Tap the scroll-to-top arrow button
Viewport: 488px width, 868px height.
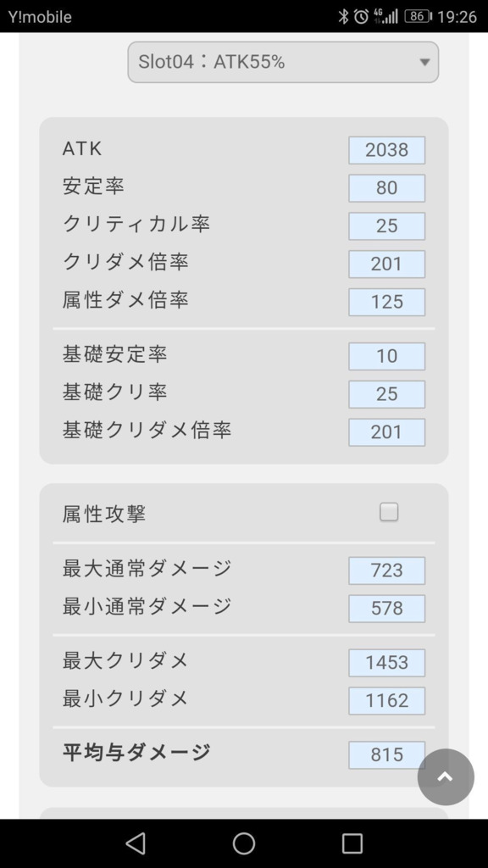(x=446, y=776)
